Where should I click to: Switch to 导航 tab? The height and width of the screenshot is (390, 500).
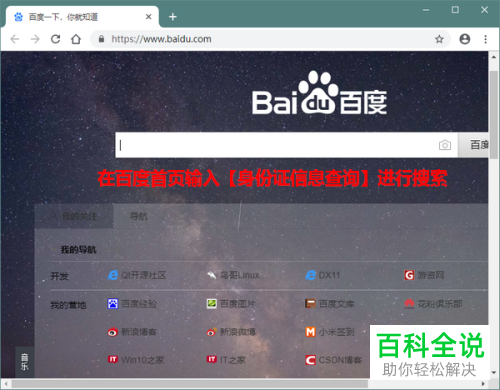click(139, 216)
